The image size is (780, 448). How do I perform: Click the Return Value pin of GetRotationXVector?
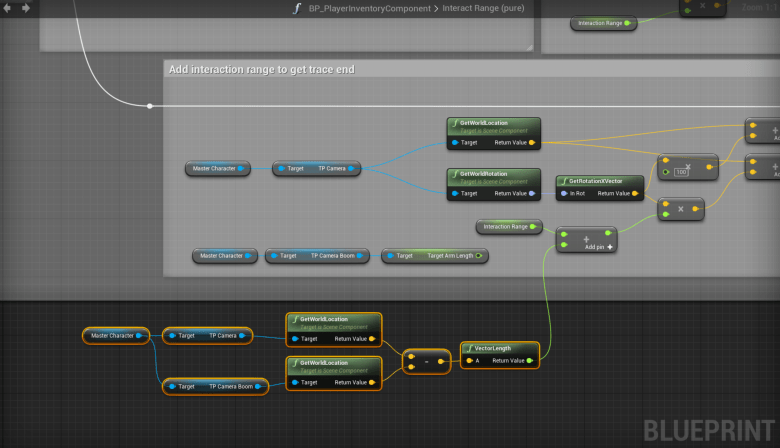click(x=636, y=193)
